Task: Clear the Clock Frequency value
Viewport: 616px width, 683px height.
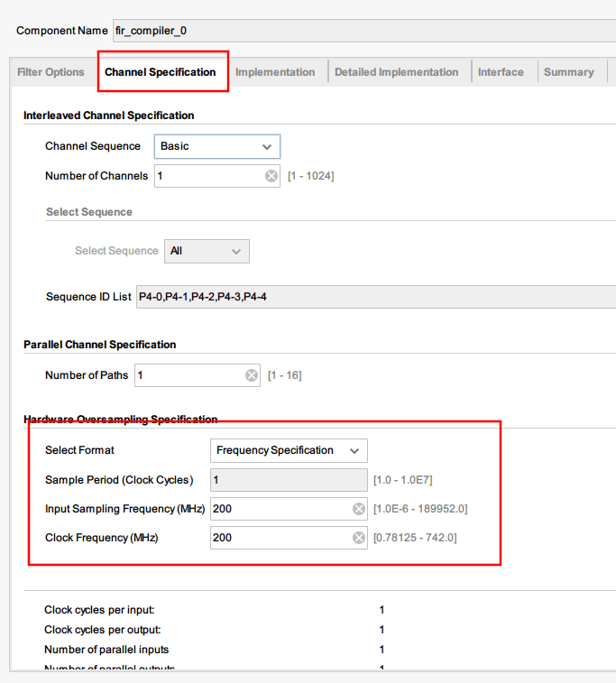Action: 359,538
